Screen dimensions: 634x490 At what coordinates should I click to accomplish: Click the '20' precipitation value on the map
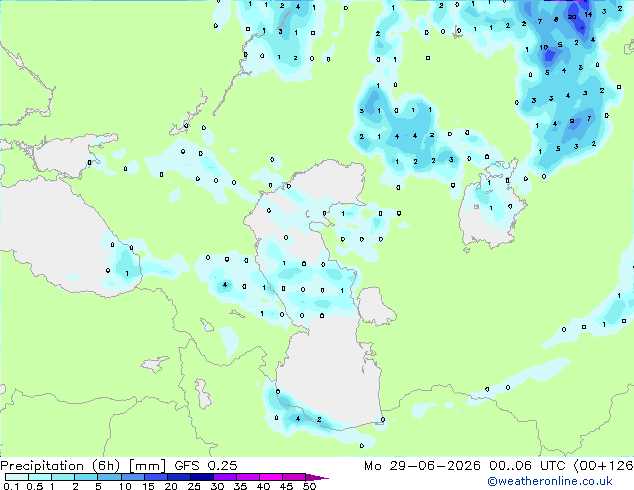[572, 17]
